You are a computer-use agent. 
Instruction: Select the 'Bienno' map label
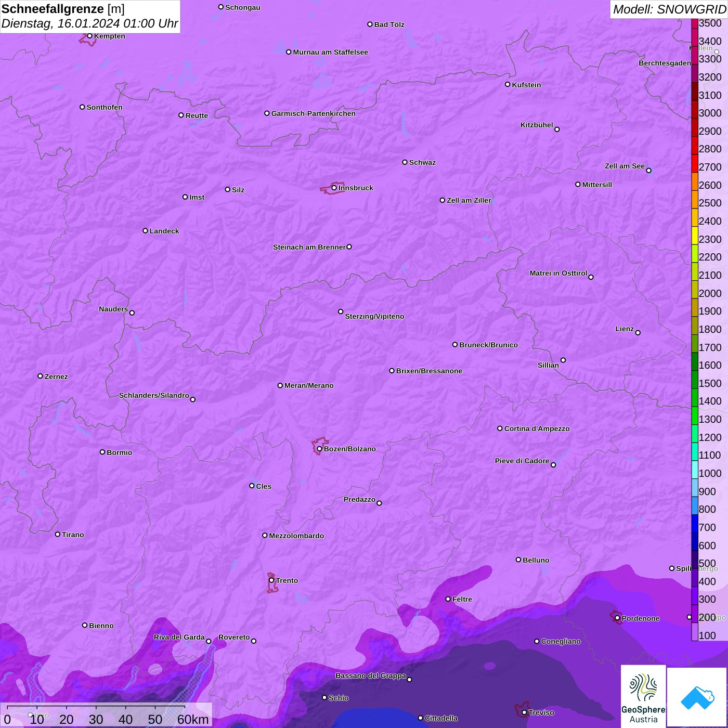(101, 626)
